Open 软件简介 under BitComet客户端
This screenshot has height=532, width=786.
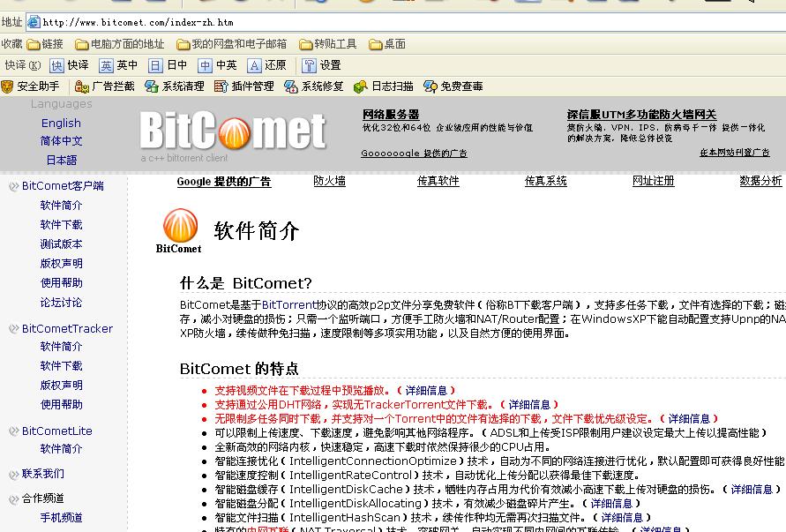click(61, 205)
